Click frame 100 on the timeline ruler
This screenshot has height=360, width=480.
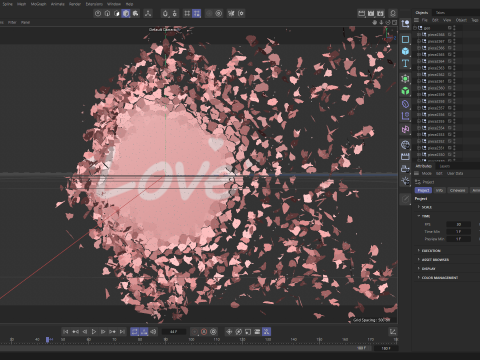(x=191, y=340)
